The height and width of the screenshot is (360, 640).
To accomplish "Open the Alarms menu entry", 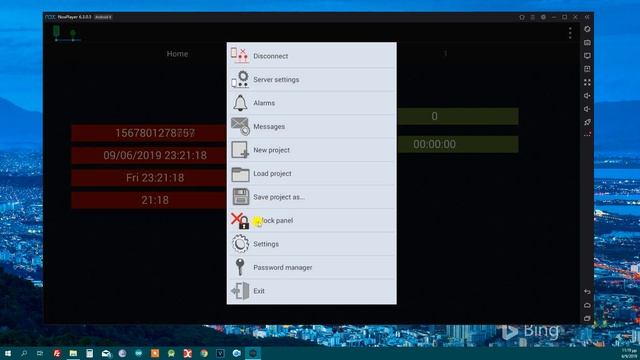I will tap(311, 103).
